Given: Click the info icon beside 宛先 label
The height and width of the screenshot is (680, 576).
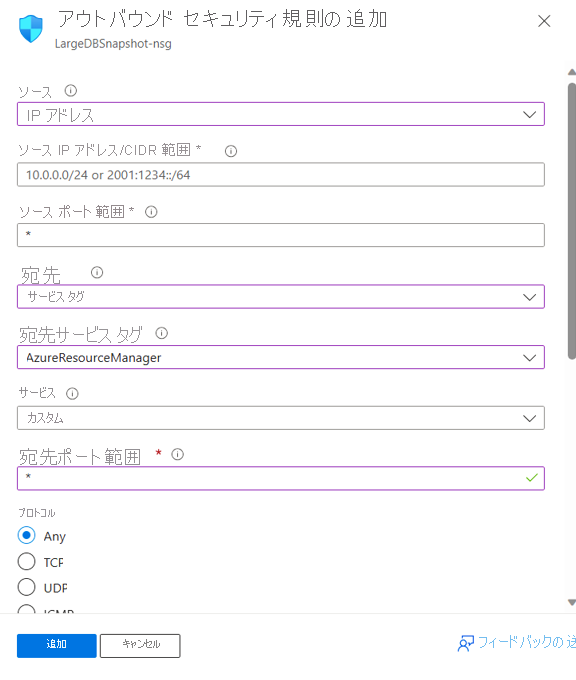Looking at the screenshot, I should pos(97,272).
